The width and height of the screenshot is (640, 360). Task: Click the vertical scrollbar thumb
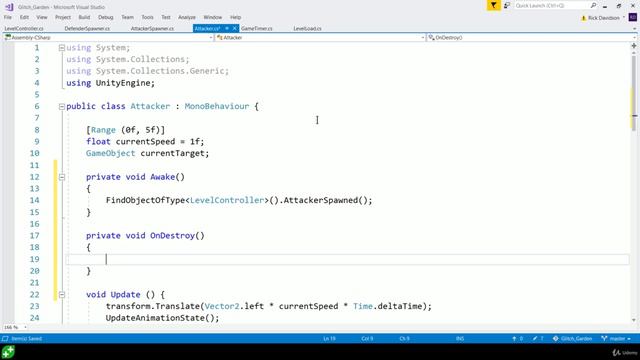click(634, 93)
